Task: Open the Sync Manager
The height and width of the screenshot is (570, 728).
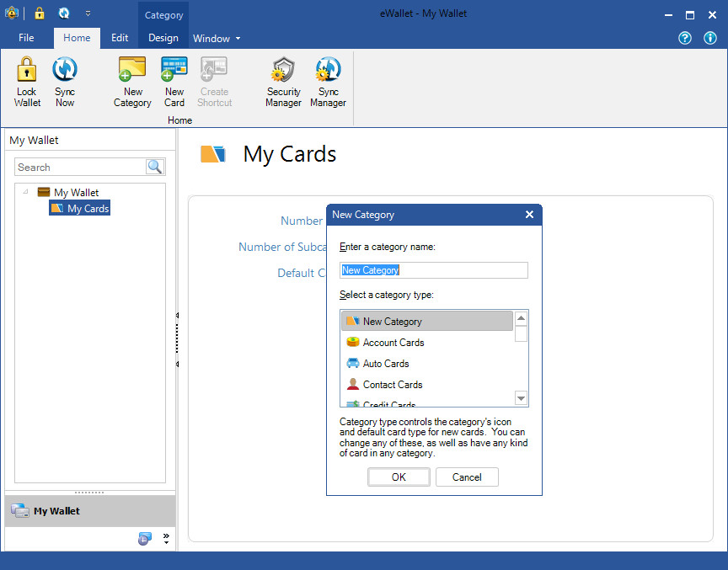Action: pos(328,82)
